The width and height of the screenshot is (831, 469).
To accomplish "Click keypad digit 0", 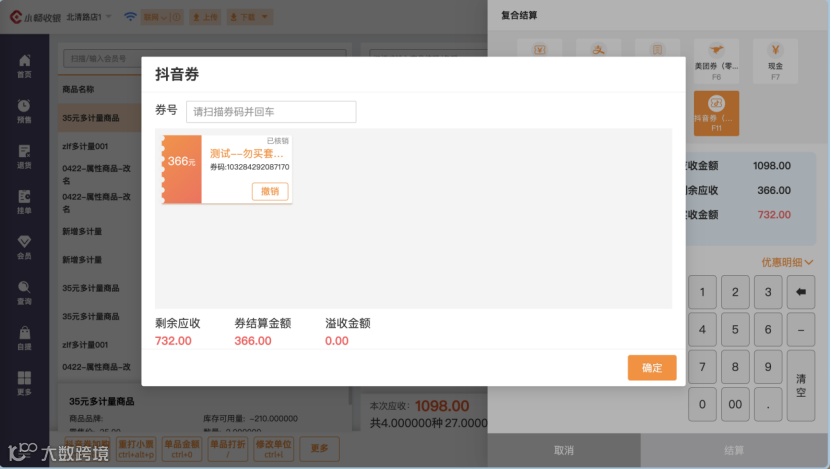I will click(x=702, y=404).
